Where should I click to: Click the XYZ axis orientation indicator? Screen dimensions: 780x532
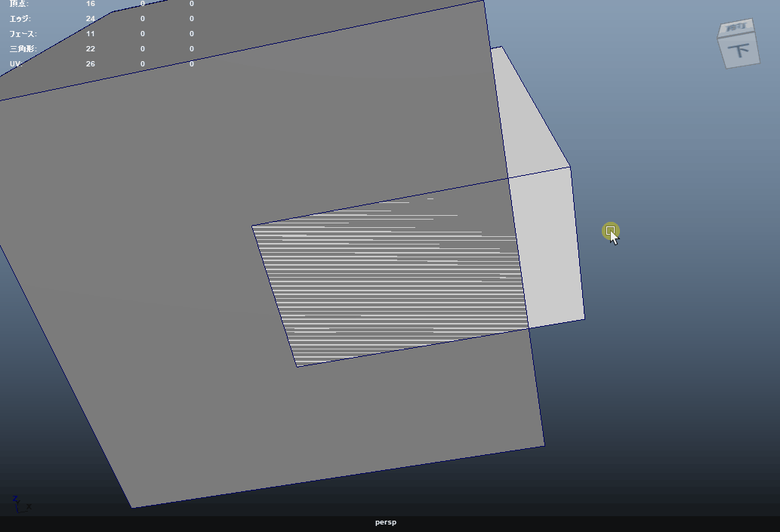pos(20,503)
